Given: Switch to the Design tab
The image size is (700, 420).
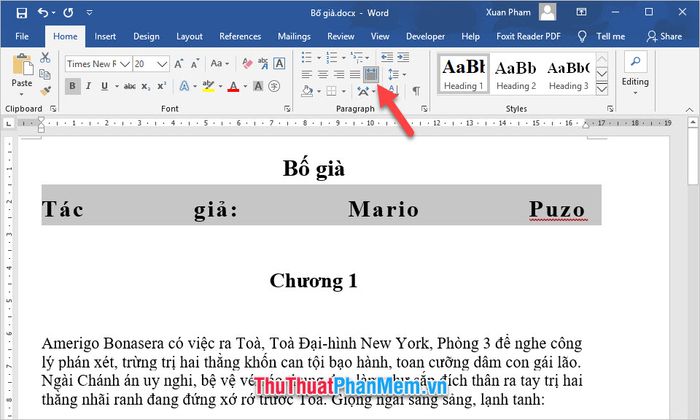Looking at the screenshot, I should tap(146, 37).
